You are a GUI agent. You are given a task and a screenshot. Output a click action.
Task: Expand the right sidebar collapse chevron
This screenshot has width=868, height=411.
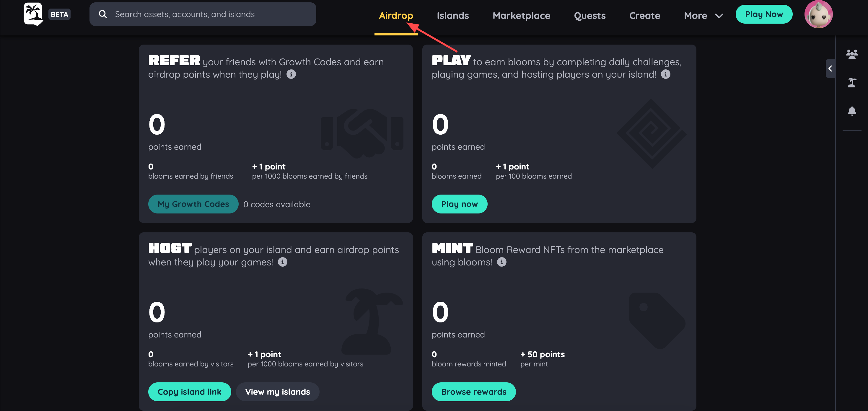click(830, 68)
